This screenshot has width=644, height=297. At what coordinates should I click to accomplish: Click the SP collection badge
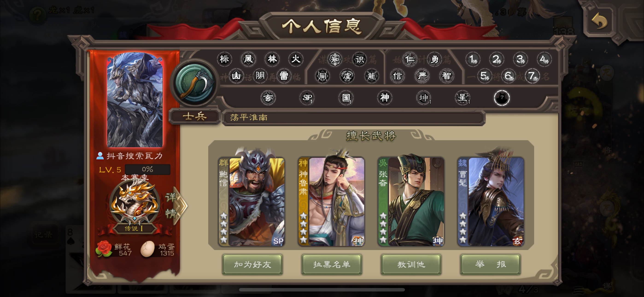307,97
